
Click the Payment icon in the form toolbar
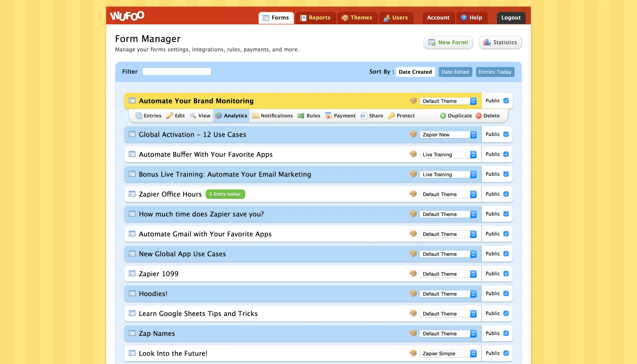tap(329, 116)
